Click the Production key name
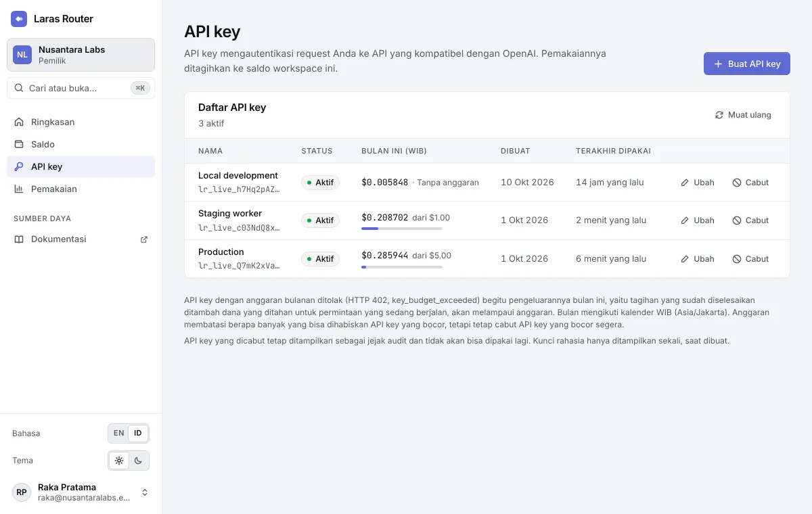The width and height of the screenshot is (812, 514). (221, 252)
